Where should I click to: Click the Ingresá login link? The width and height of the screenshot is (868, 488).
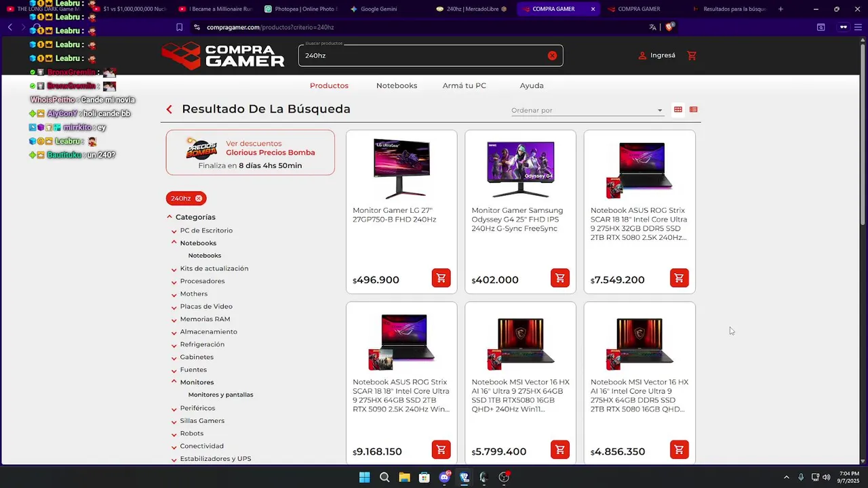[x=656, y=56]
